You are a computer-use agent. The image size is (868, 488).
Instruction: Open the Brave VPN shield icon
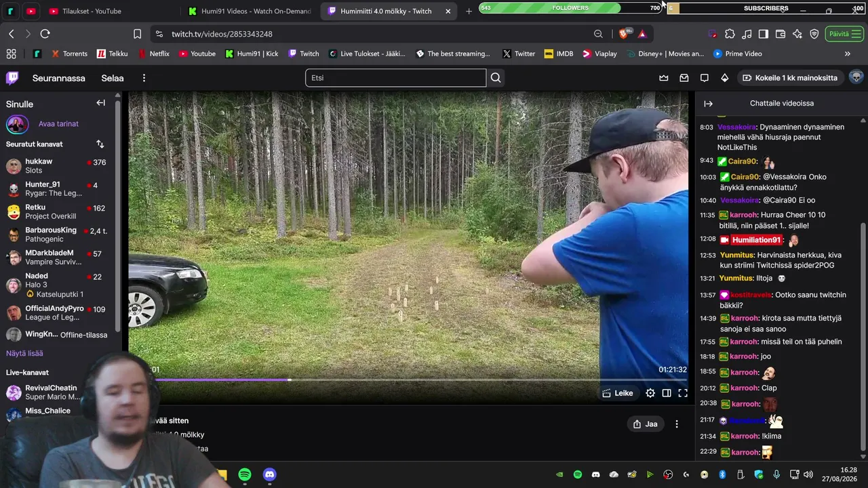(814, 34)
